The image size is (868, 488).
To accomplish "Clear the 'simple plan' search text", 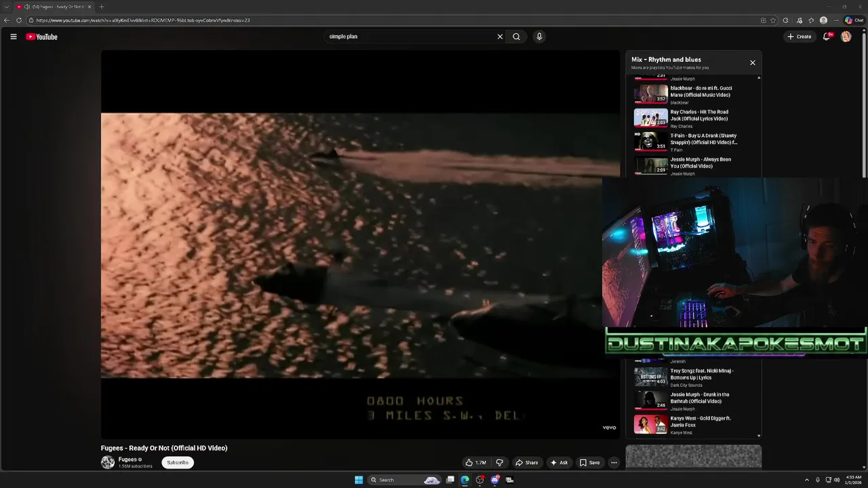I will 500,37.
